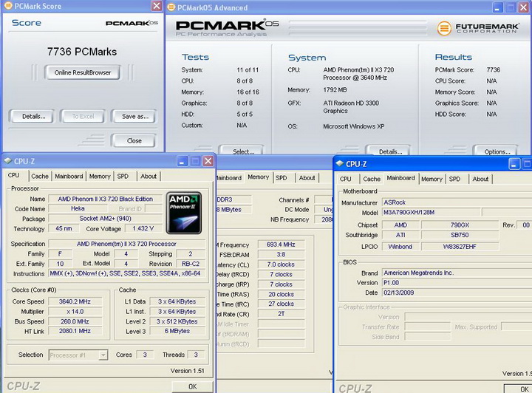
Task: Click 7736 PCMarks score text
Action: coord(82,52)
